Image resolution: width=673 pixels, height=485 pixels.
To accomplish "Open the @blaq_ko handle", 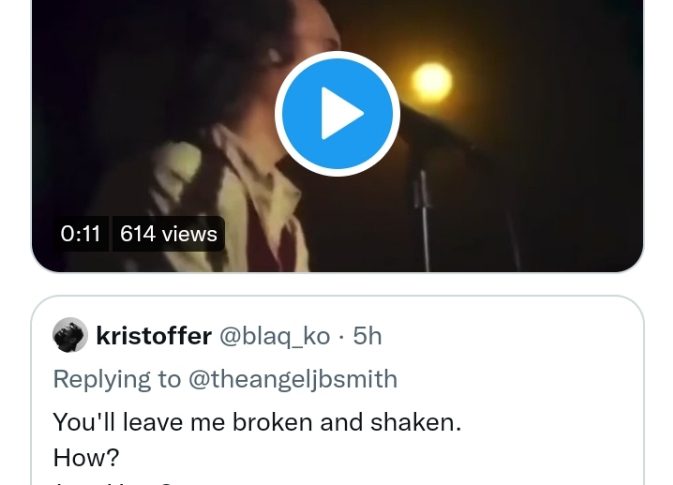I will click(x=273, y=336).
